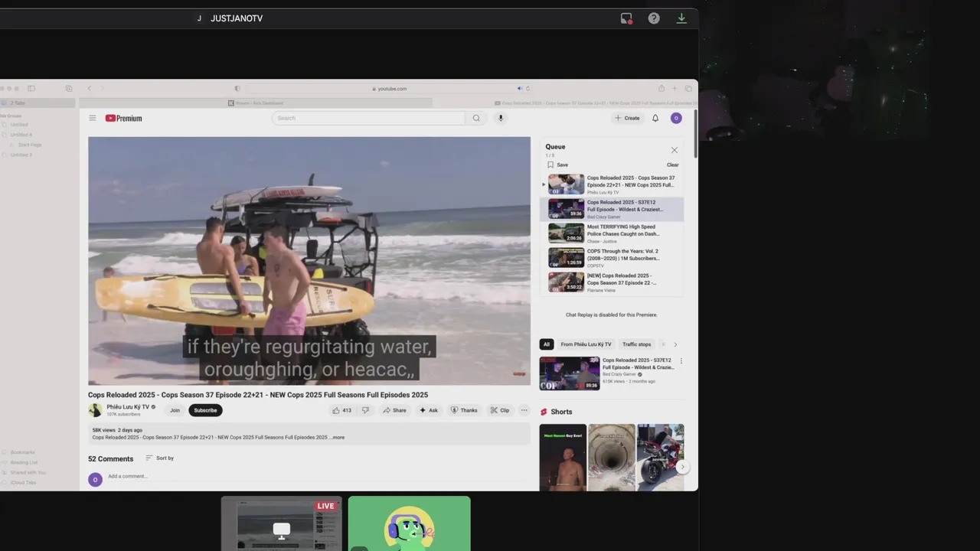Image resolution: width=980 pixels, height=551 pixels.
Task: Open Start Page in sidebar
Action: pos(30,145)
